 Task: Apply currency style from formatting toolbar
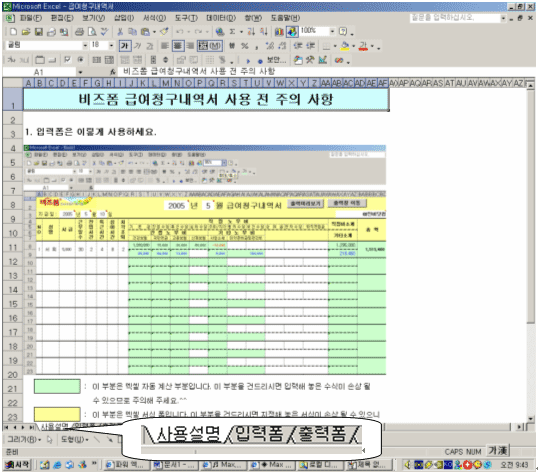click(232, 46)
